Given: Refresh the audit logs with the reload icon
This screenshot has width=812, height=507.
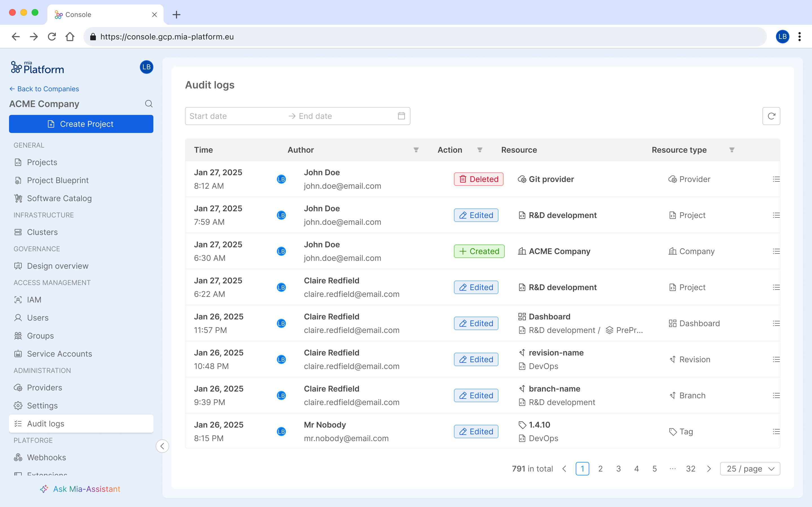Looking at the screenshot, I should click(771, 116).
